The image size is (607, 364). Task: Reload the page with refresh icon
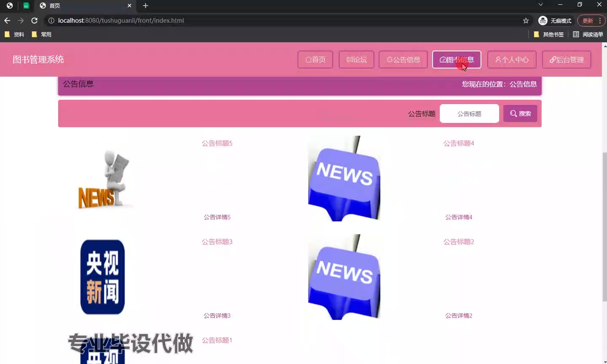pyautogui.click(x=35, y=21)
